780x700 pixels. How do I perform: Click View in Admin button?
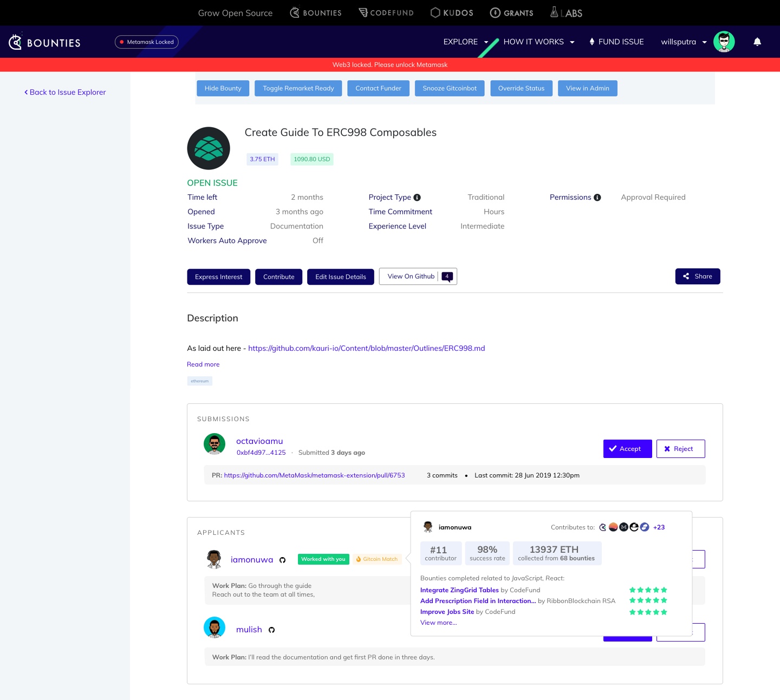pos(588,88)
